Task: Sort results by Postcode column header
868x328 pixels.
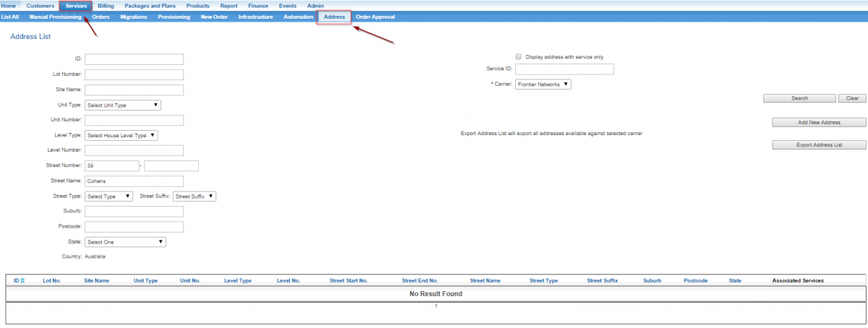Action: [695, 280]
